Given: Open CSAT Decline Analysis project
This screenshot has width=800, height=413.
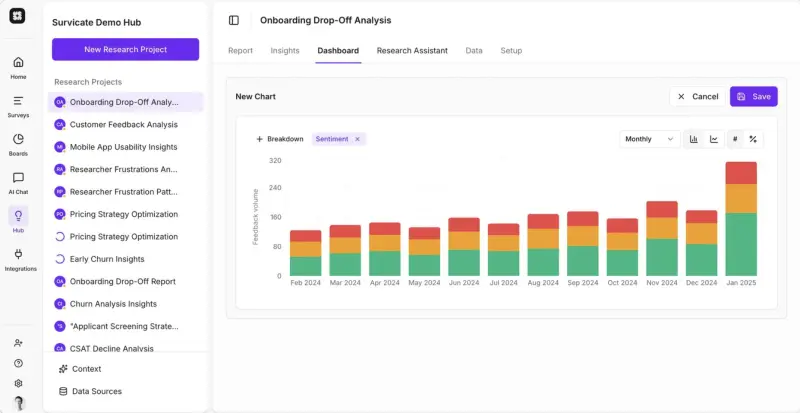Looking at the screenshot, I should pyautogui.click(x=126, y=348).
